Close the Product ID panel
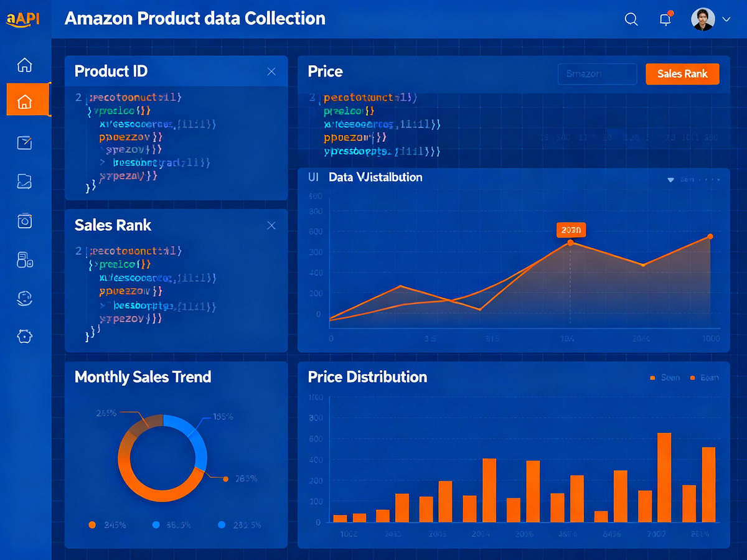The height and width of the screenshot is (560, 747). (x=271, y=71)
